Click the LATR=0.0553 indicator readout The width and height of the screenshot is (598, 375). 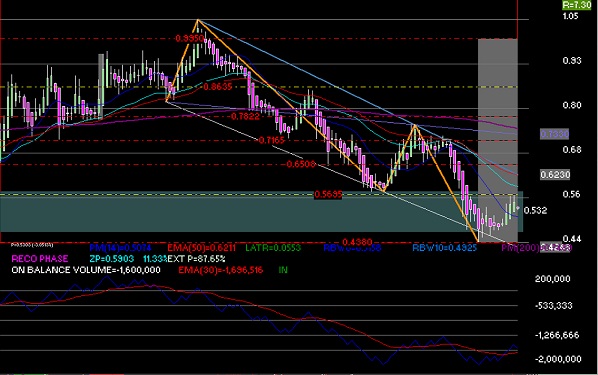[273, 248]
